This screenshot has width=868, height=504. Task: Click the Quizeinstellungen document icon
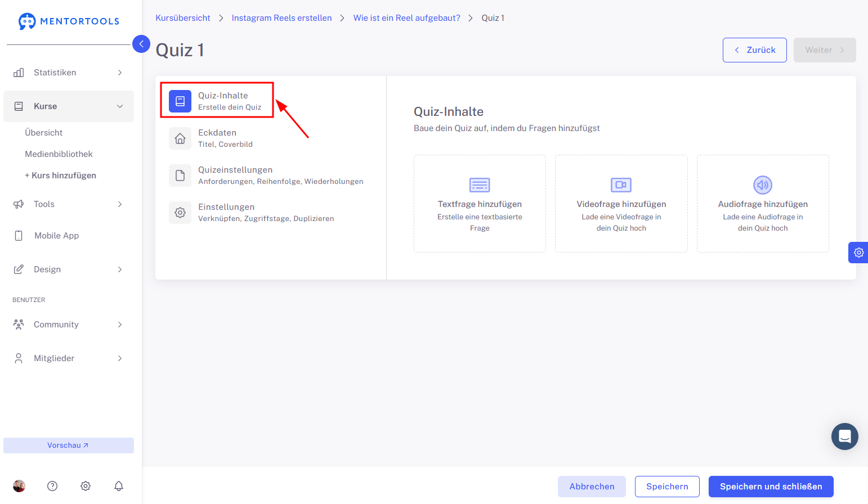180,175
